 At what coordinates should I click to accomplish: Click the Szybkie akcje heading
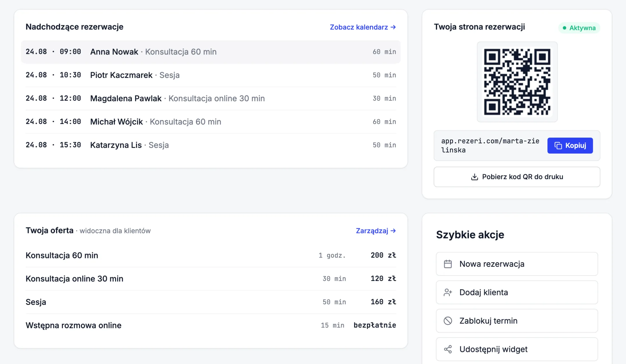point(470,235)
